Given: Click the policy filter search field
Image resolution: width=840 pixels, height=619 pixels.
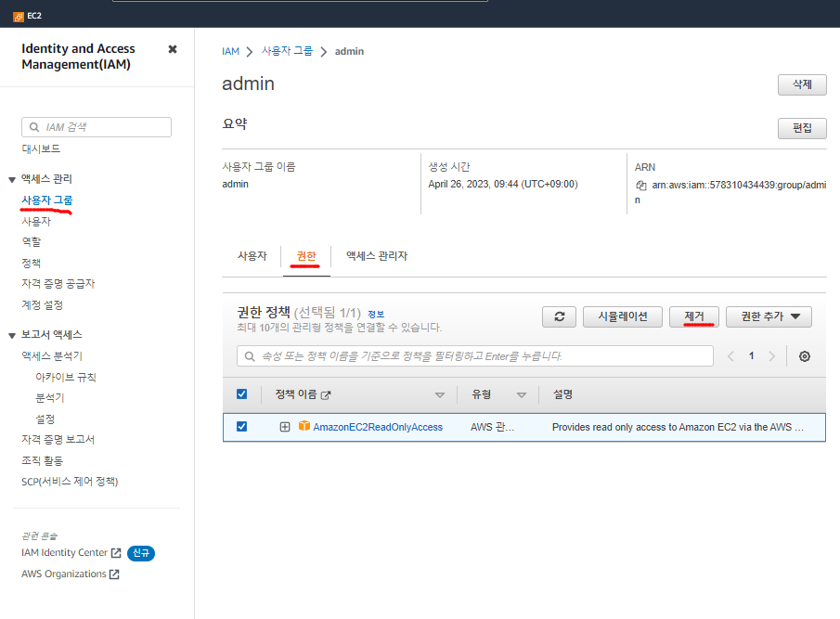Looking at the screenshot, I should coord(475,356).
